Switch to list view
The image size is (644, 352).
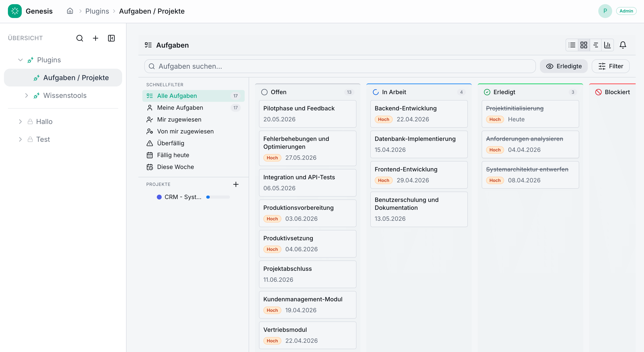[572, 45]
